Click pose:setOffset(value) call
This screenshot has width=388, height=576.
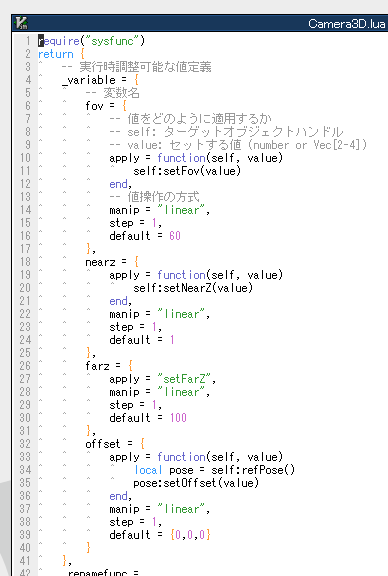(196, 483)
